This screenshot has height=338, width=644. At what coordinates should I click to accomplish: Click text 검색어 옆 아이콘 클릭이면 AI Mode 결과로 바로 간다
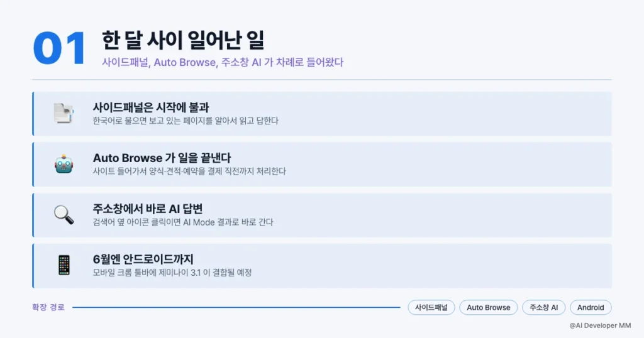[x=183, y=222]
